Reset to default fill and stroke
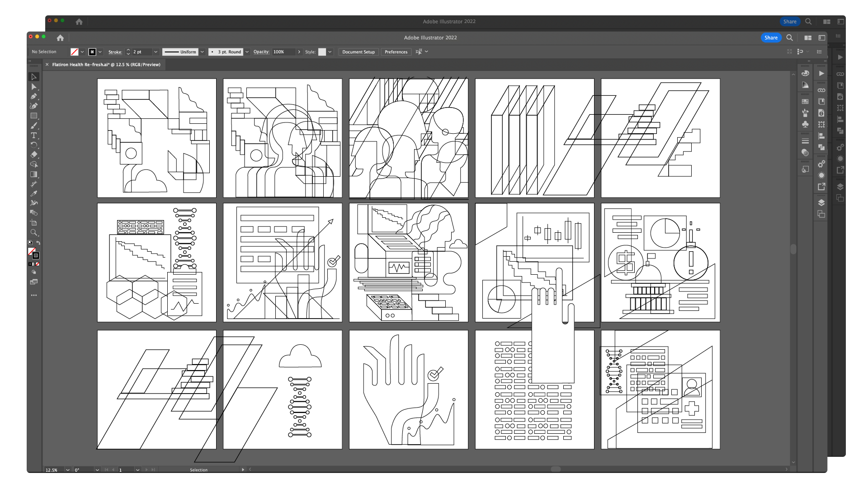 30,243
